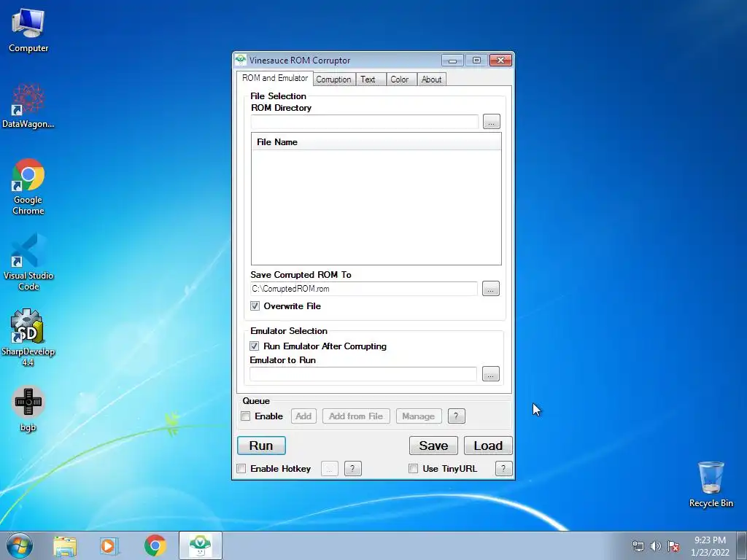Image resolution: width=747 pixels, height=560 pixels.
Task: Click the File Name column header
Action: click(x=376, y=142)
